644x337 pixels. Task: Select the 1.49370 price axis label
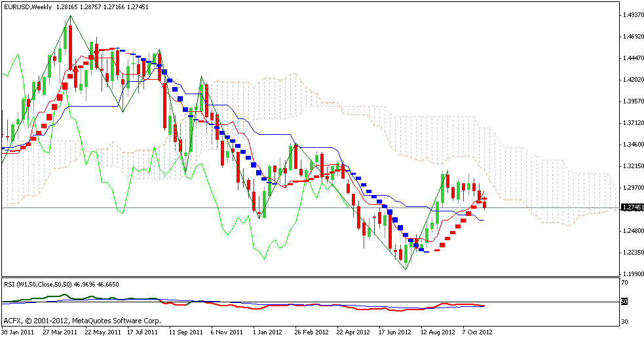(x=633, y=15)
